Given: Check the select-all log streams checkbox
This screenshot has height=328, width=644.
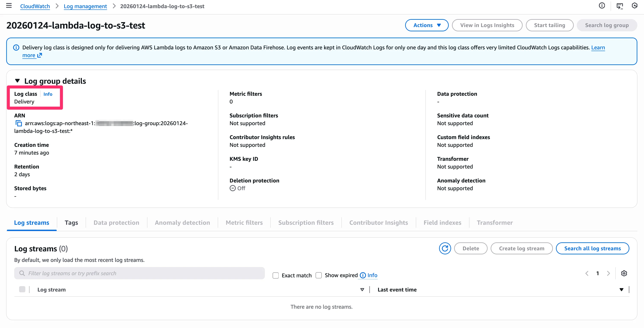Looking at the screenshot, I should (22, 289).
